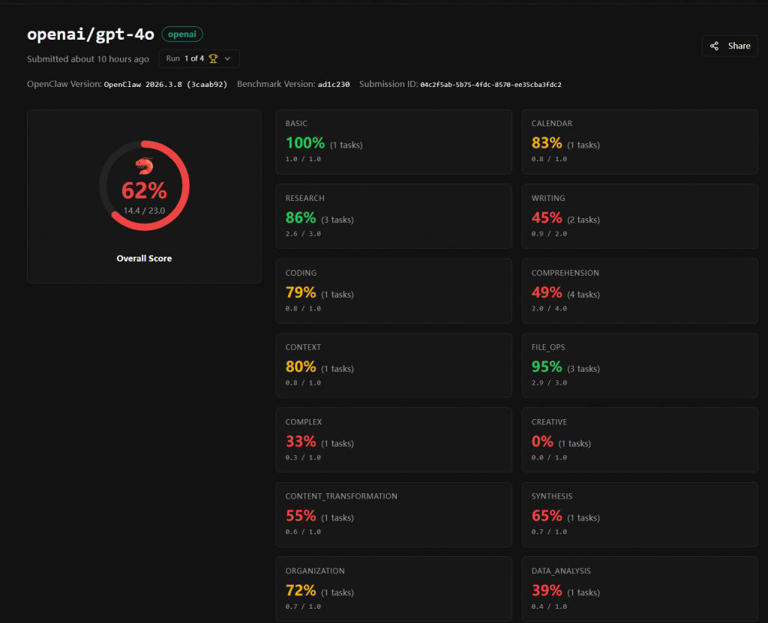The height and width of the screenshot is (623, 768).
Task: Click the Share button
Action: [x=730, y=46]
